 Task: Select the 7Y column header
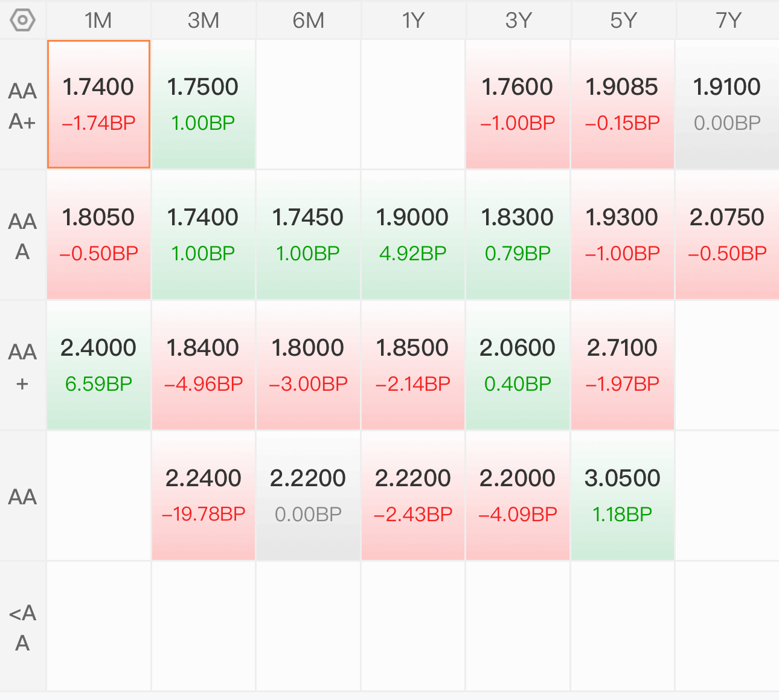tap(728, 21)
